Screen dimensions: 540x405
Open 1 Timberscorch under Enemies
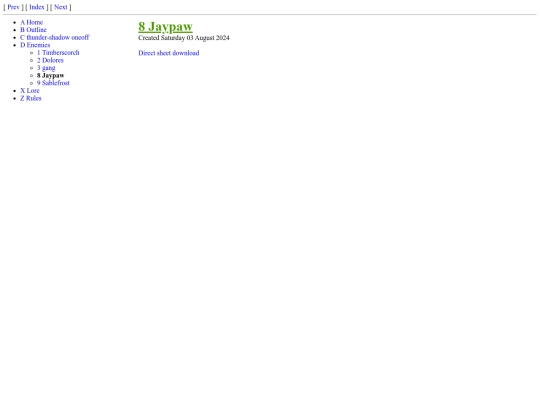coord(58,53)
